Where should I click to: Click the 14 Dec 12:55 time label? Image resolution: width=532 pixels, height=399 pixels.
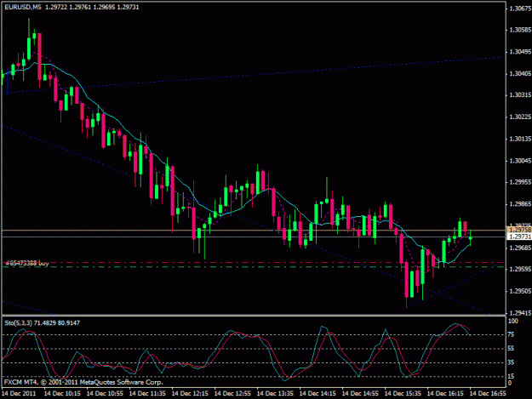point(232,394)
